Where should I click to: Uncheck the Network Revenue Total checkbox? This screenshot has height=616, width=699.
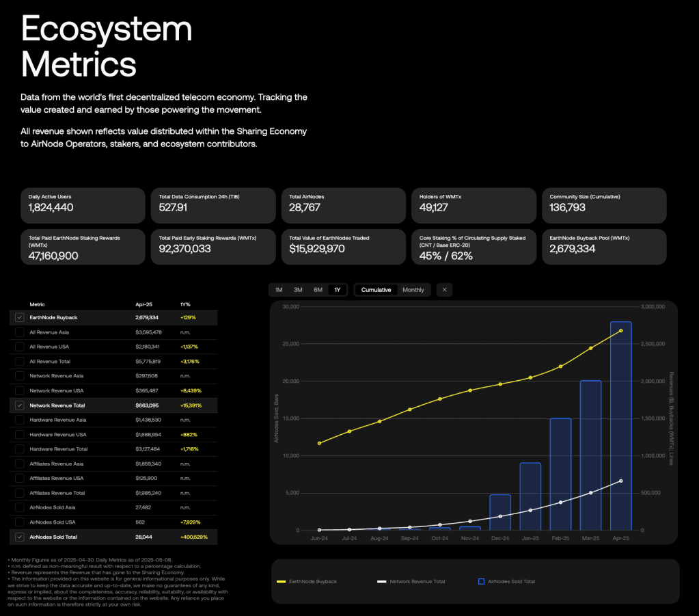click(x=20, y=405)
